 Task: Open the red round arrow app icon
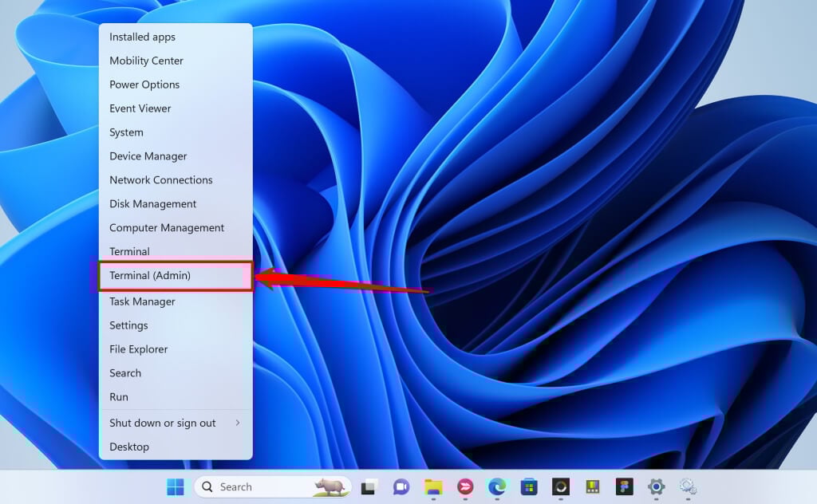pos(465,486)
